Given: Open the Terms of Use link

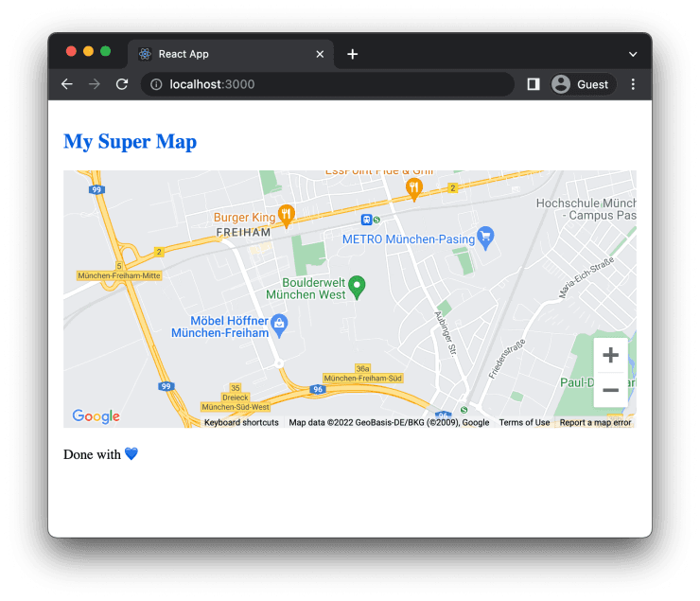Looking at the screenshot, I should click(x=524, y=423).
